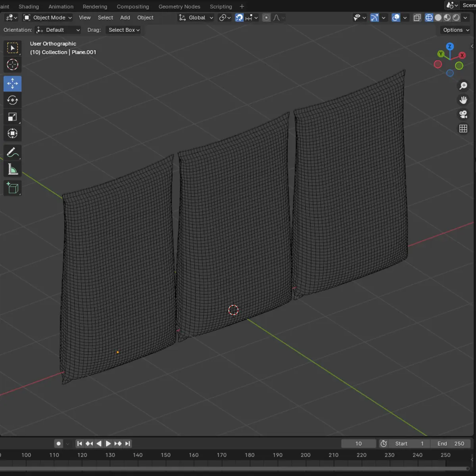This screenshot has height=476, width=476.
Task: Open the auto keying options dropdown
Action: [67, 443]
